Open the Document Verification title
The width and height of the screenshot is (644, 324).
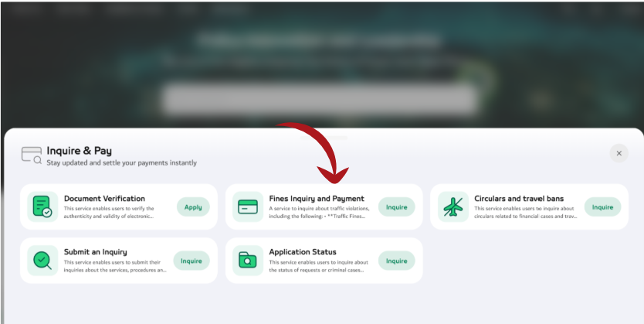coord(104,198)
